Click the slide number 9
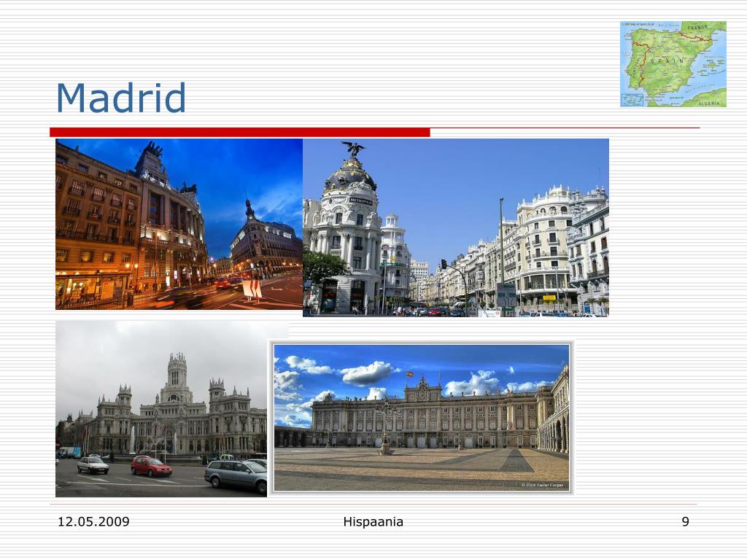The width and height of the screenshot is (747, 560). tap(685, 521)
